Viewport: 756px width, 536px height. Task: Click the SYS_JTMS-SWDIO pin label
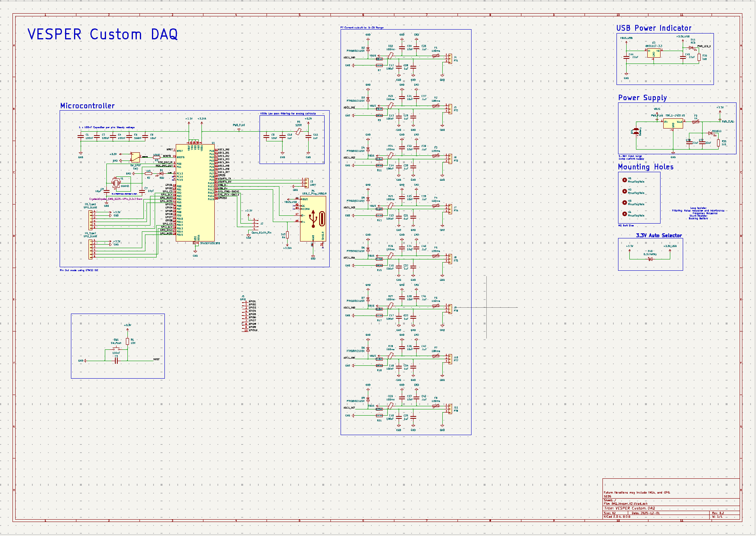click(229, 191)
